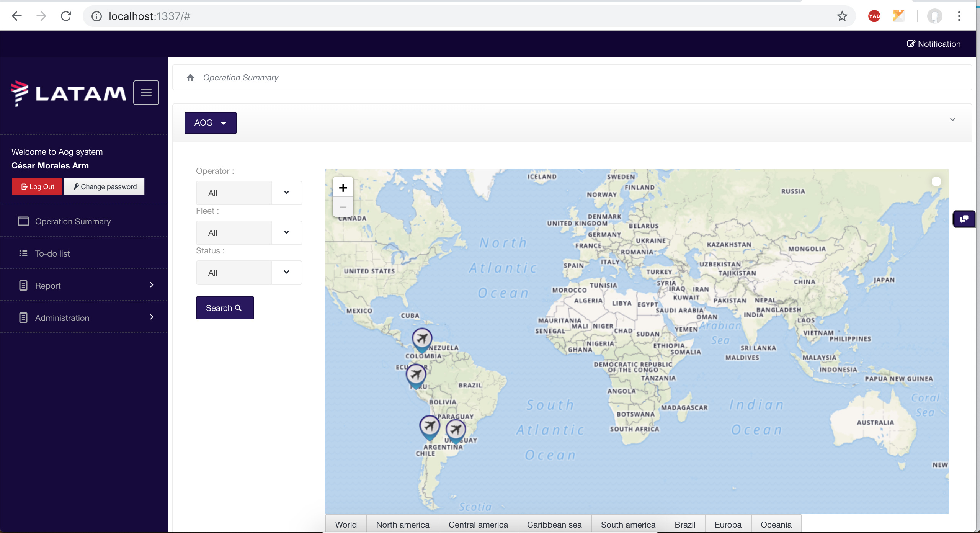
Task: Click the LATAM logo
Action: 69,93
